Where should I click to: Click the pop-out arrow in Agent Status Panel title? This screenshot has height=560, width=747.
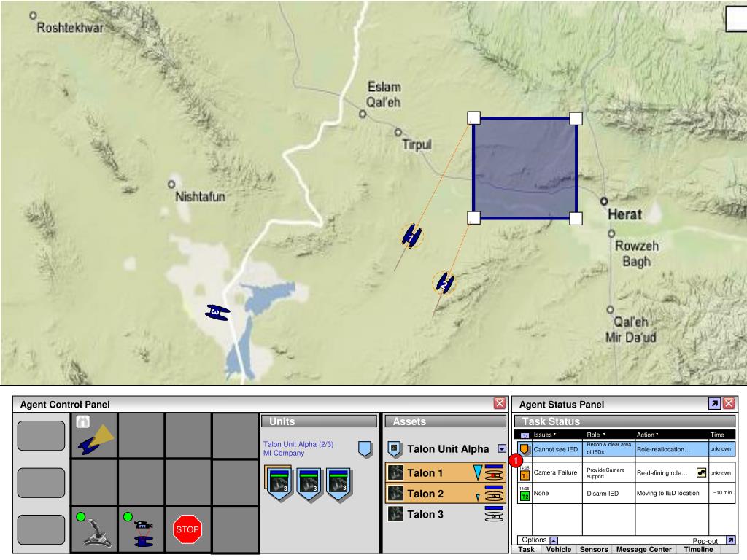[714, 404]
